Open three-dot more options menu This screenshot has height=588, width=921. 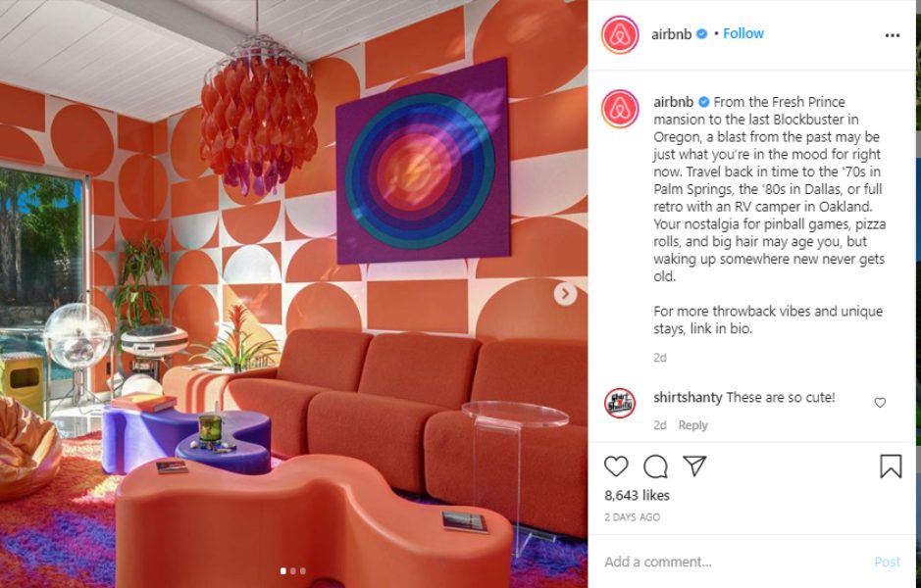coord(893,35)
